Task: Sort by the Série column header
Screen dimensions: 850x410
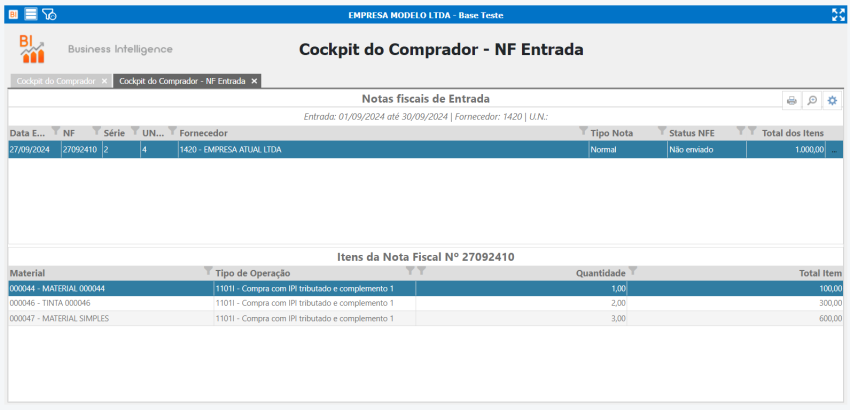Action: coord(114,133)
